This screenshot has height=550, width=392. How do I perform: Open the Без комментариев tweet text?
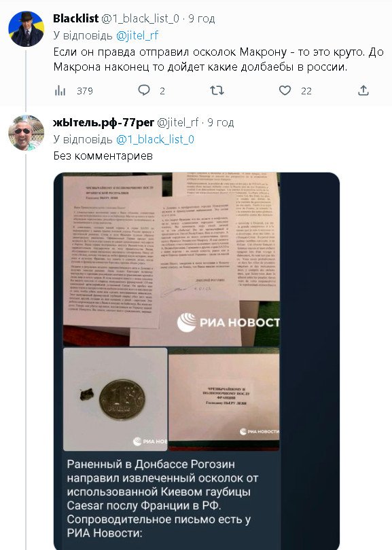[x=103, y=155]
